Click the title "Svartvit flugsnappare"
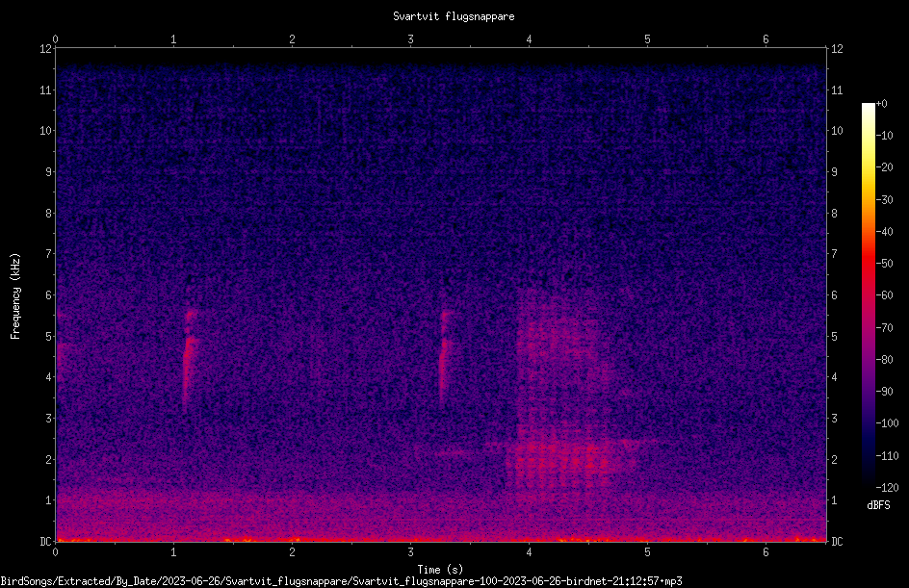 point(454,16)
